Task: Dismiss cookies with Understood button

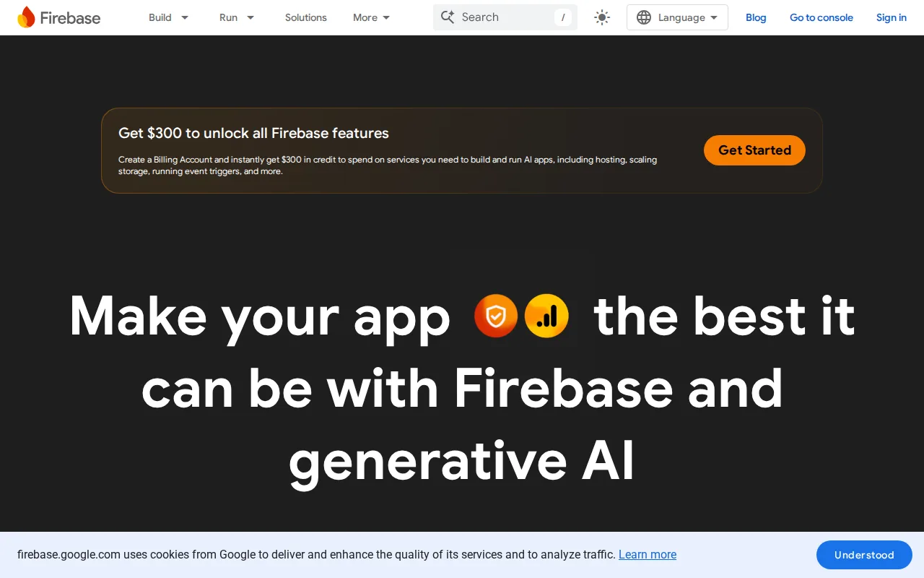Action: 864,555
